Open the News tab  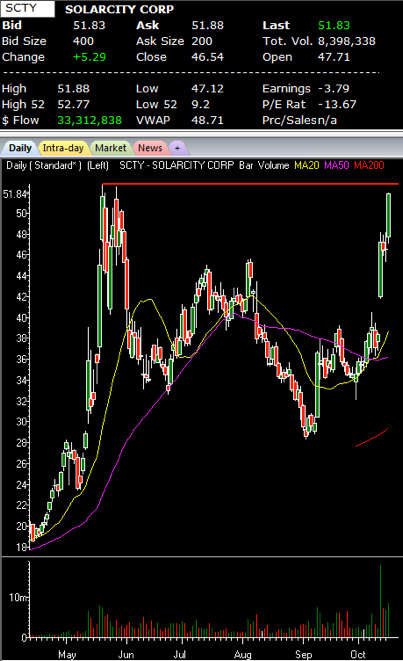click(x=150, y=148)
